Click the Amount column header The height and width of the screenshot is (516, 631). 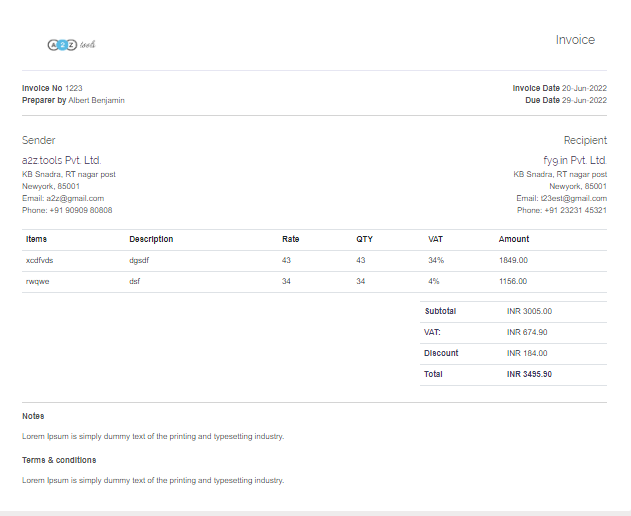click(x=514, y=239)
